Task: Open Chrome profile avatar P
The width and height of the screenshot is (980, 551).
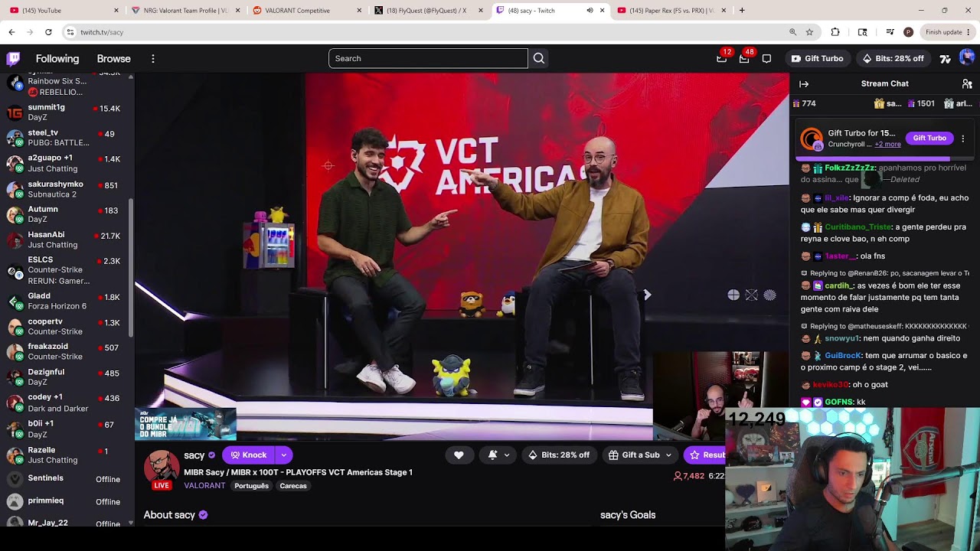Action: point(908,32)
